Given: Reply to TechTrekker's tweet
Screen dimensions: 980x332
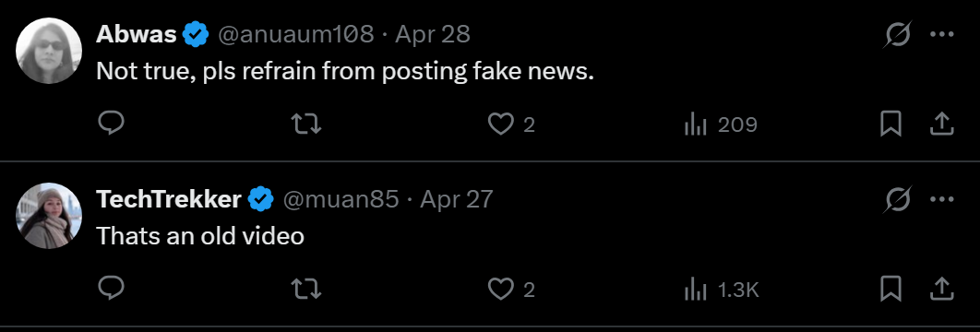Looking at the screenshot, I should (x=112, y=288).
